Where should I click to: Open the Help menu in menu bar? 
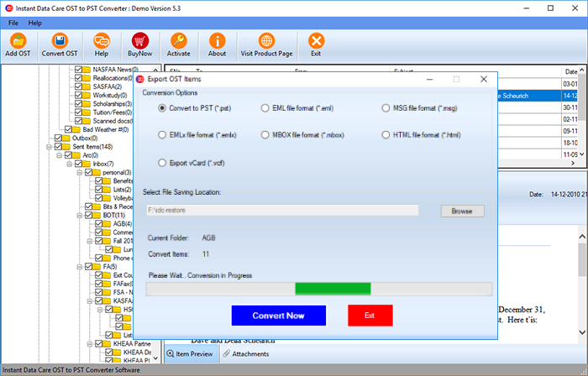point(35,23)
